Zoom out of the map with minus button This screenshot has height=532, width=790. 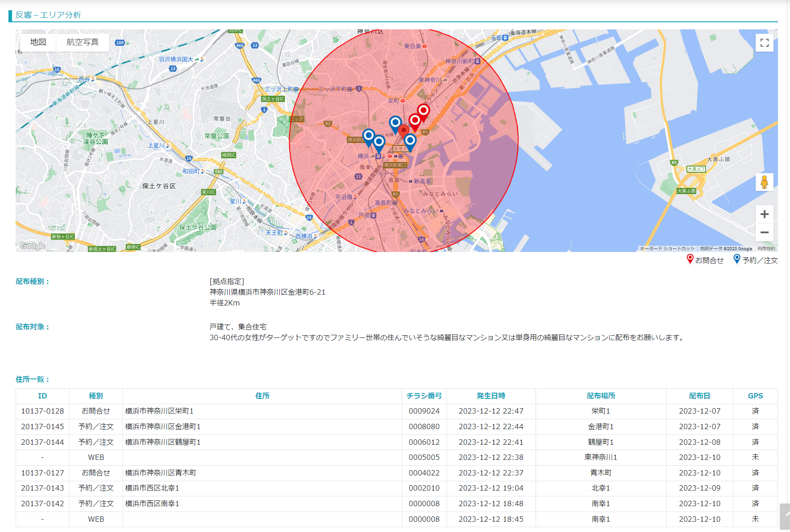point(765,232)
